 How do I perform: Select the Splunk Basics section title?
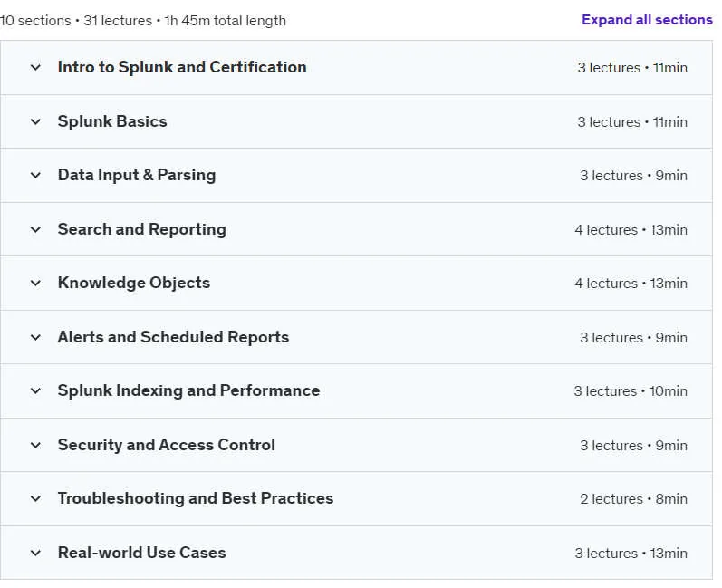(x=112, y=121)
